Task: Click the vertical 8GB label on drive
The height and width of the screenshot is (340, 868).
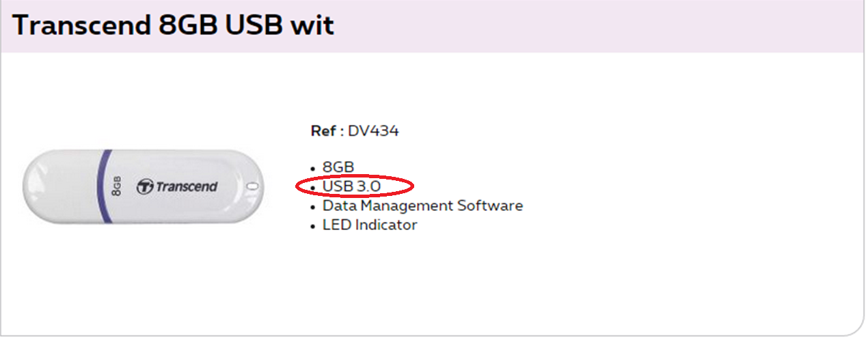Action: point(116,186)
